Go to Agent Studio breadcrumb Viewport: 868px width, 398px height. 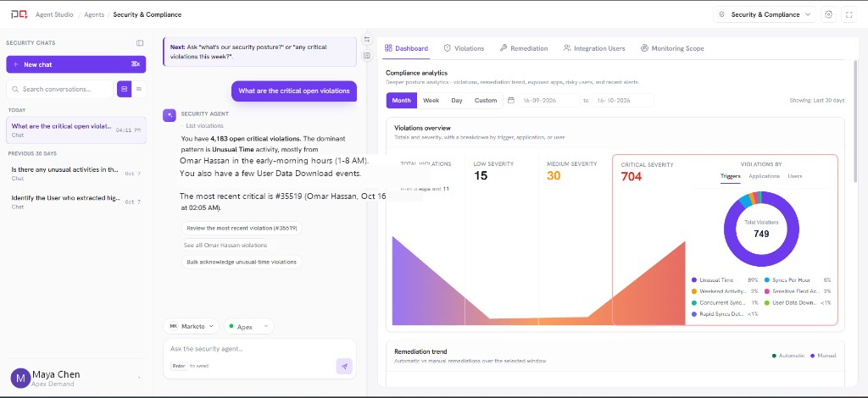click(x=54, y=15)
